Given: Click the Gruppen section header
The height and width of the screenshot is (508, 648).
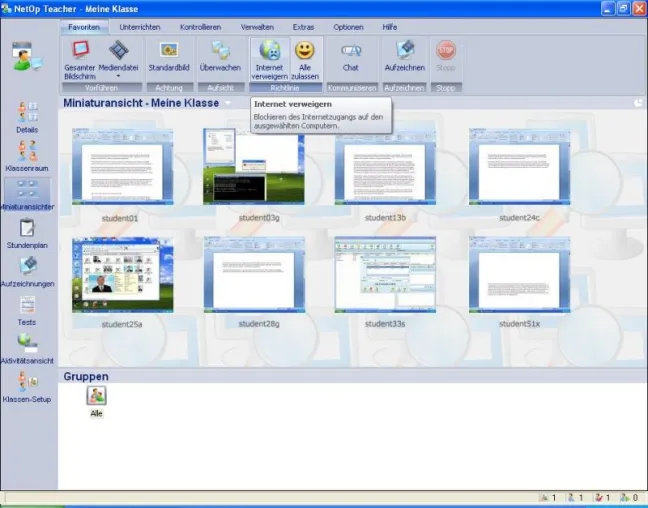Looking at the screenshot, I should (x=86, y=377).
